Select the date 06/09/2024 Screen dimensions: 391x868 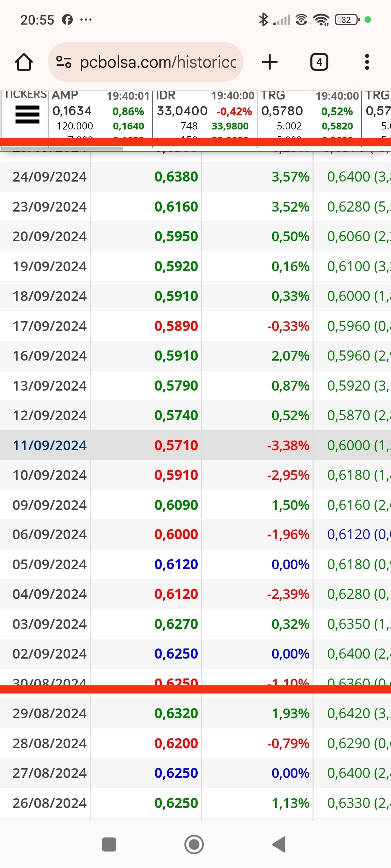point(50,535)
